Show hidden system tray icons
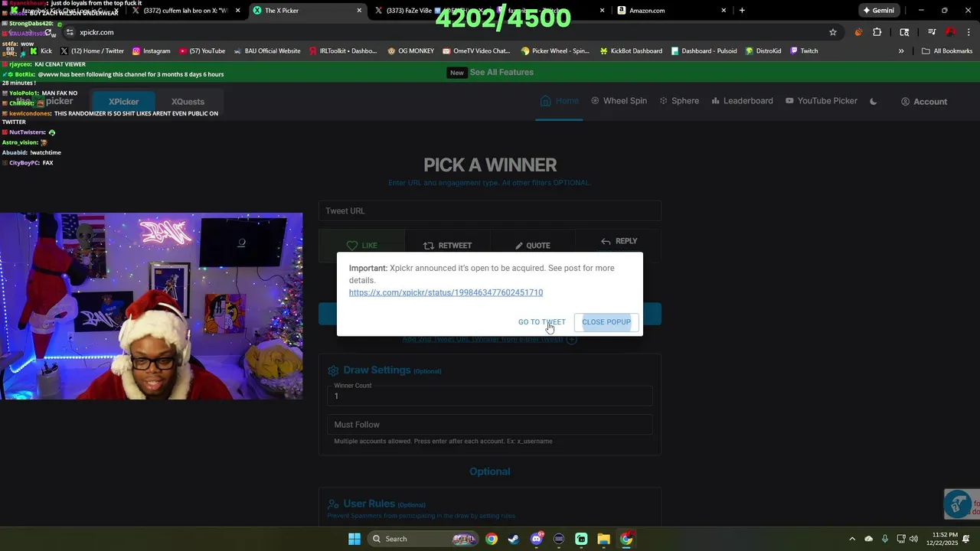 click(852, 539)
